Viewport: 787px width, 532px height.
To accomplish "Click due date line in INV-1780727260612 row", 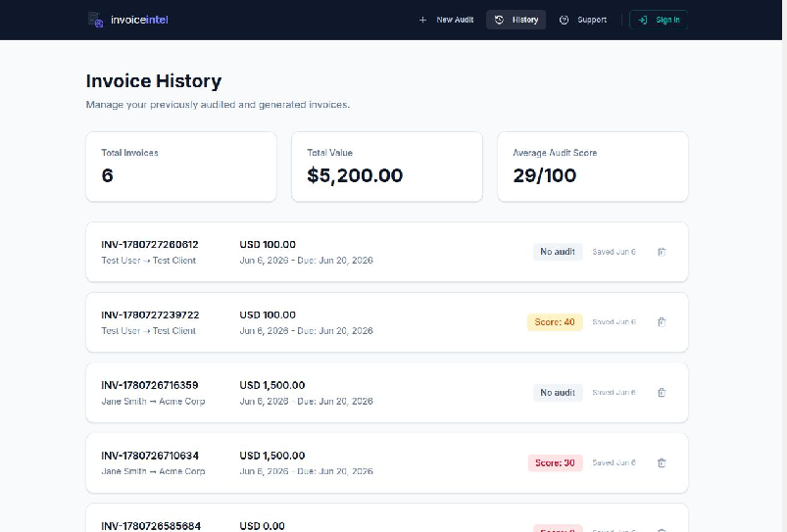I will (306, 261).
